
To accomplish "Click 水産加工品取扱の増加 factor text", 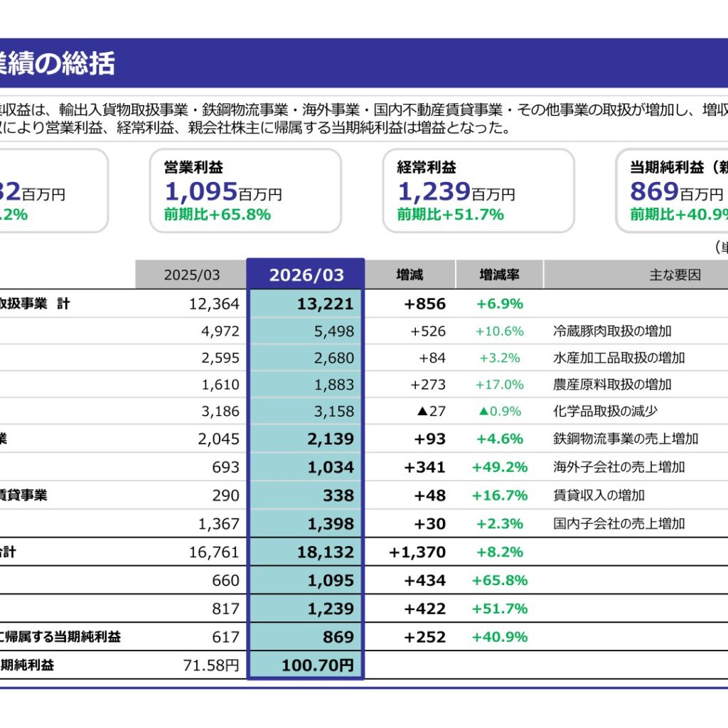I will [x=619, y=358].
